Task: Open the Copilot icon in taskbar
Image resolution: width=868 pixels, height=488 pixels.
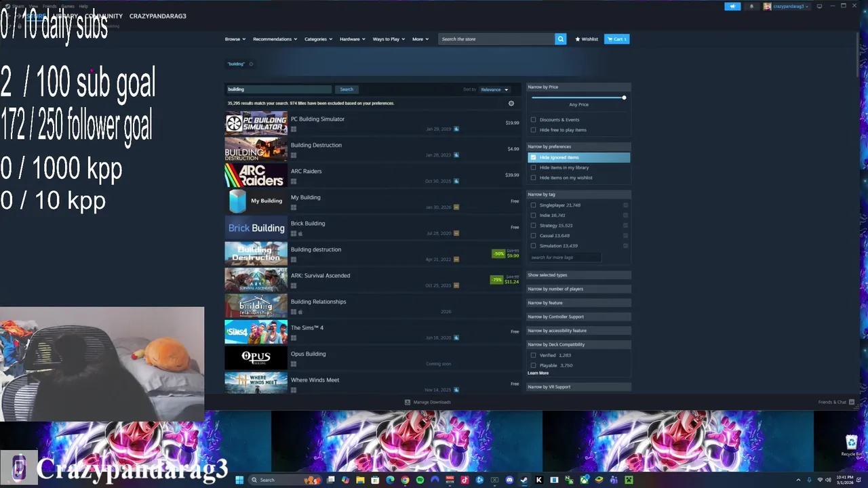Action: 345,480
